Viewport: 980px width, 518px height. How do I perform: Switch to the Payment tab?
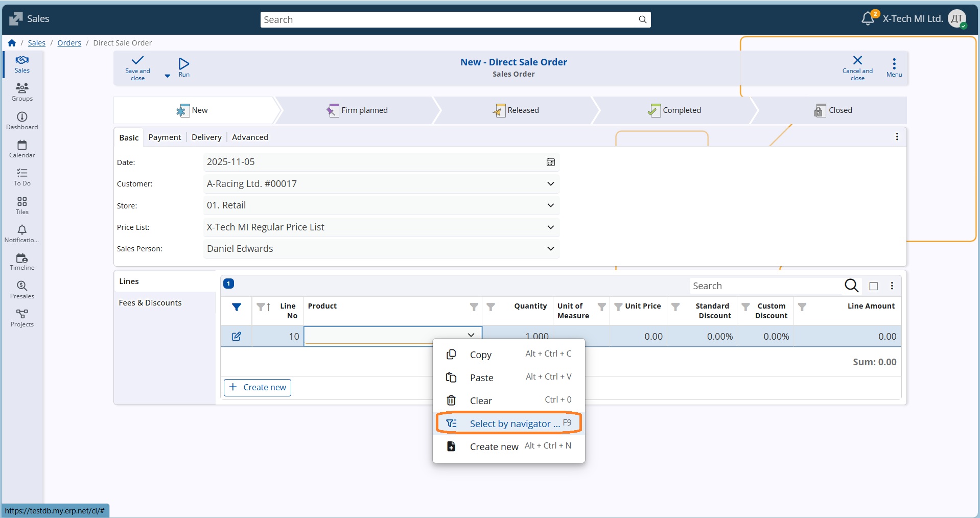point(165,137)
